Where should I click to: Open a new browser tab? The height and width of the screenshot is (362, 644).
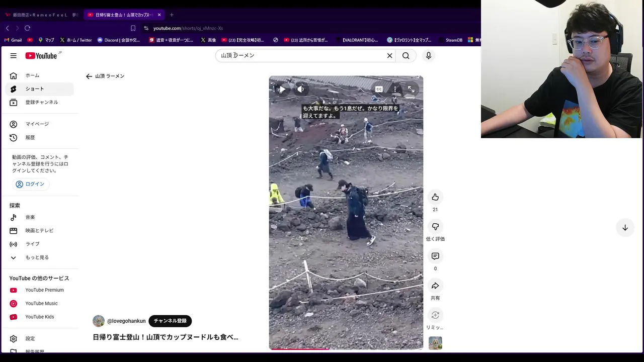pyautogui.click(x=172, y=15)
